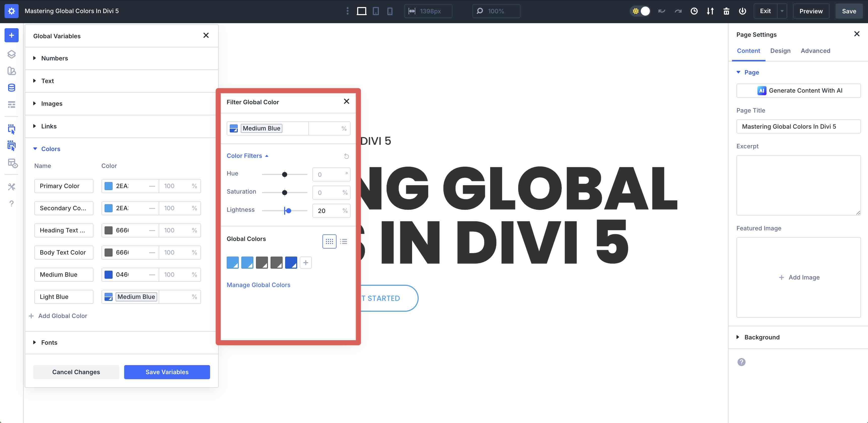
Task: Reset color filters with reset icon
Action: tap(346, 156)
